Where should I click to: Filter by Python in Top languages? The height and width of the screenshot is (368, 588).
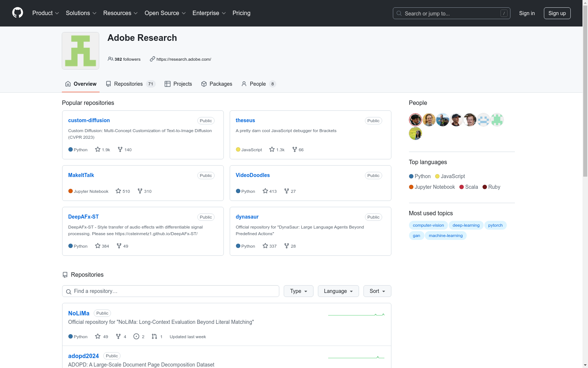click(x=420, y=176)
